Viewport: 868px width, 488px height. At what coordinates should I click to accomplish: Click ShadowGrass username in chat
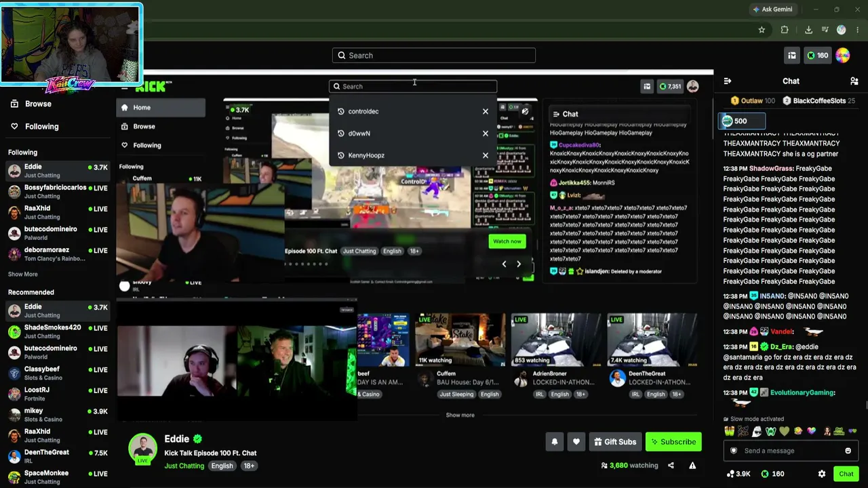(771, 169)
